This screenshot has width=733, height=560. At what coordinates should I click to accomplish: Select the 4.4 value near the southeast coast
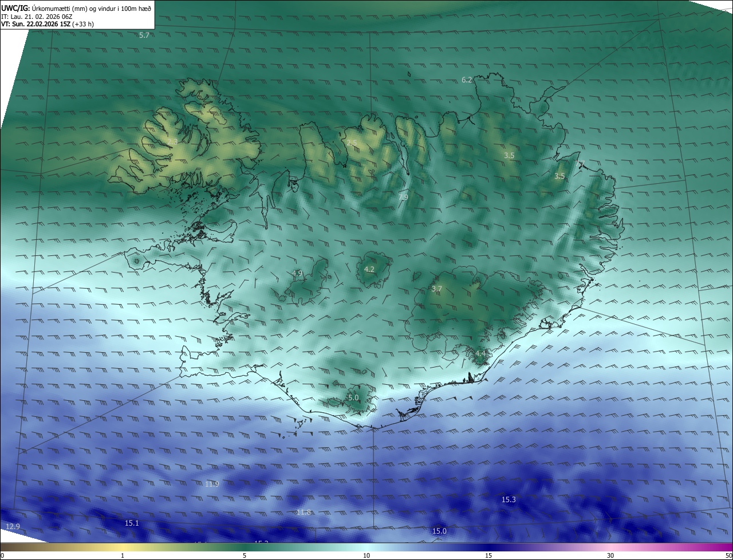pos(480,353)
